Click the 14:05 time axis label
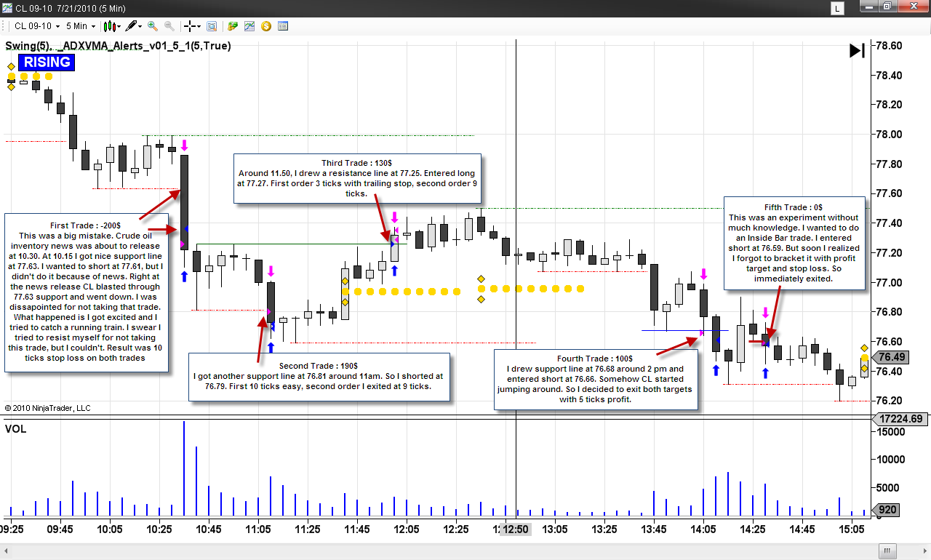The image size is (931, 560). click(703, 529)
